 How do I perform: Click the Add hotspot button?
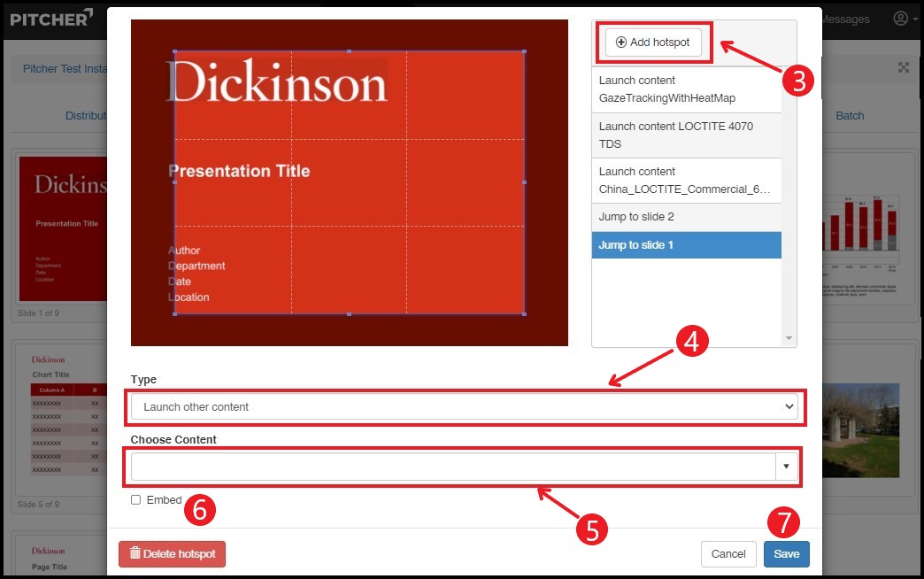click(x=653, y=42)
